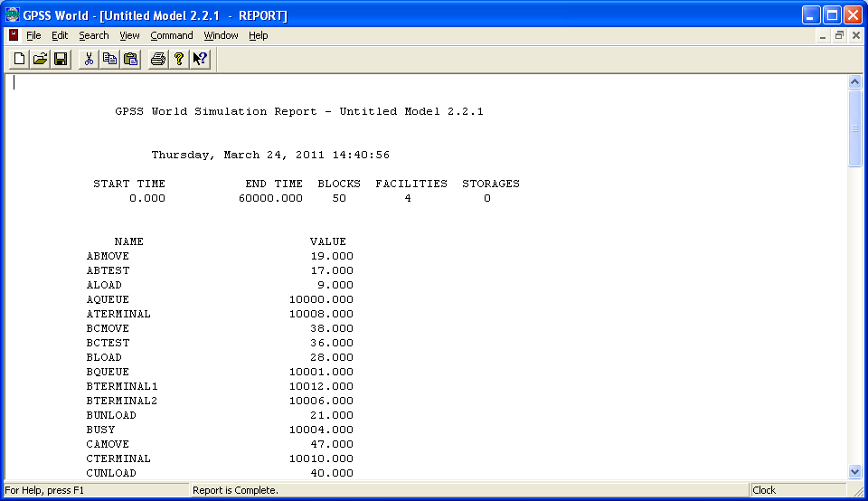This screenshot has height=501, width=868.
Task: Click the ABMOVE name entry
Action: coord(108,256)
